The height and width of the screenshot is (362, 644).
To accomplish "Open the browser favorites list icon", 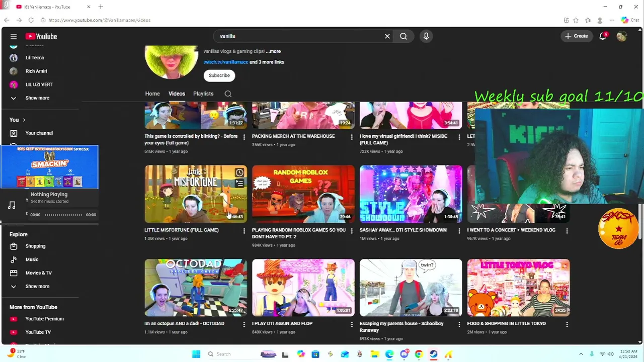I will (588, 20).
